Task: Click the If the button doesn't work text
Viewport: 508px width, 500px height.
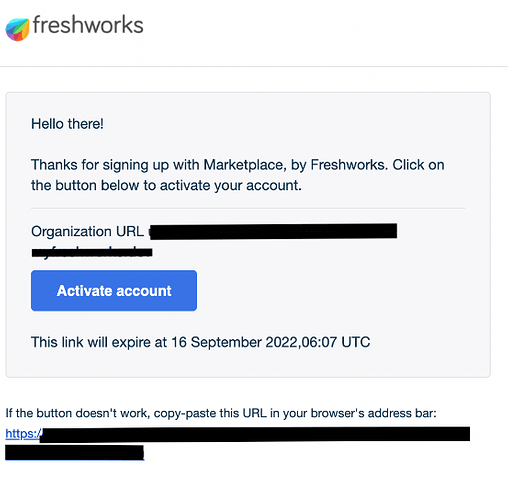Action: pos(221,413)
